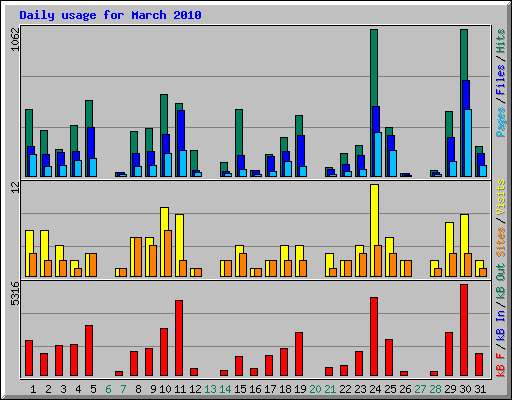Screen dimensions: 512x400
Task: Click day 19 on the x-axis
Action: (300, 389)
